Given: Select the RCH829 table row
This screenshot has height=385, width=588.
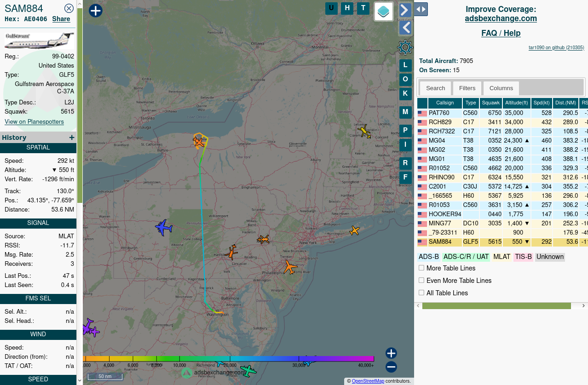Looking at the screenshot, I should click(x=502, y=122).
